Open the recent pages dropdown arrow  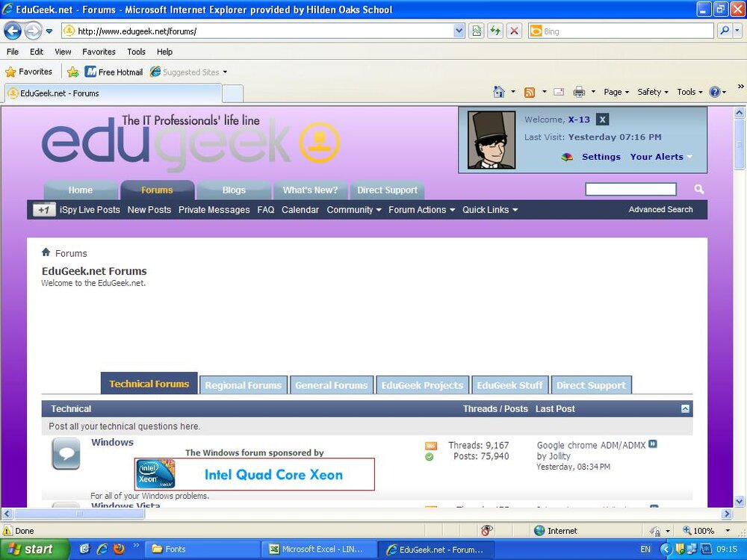point(49,31)
